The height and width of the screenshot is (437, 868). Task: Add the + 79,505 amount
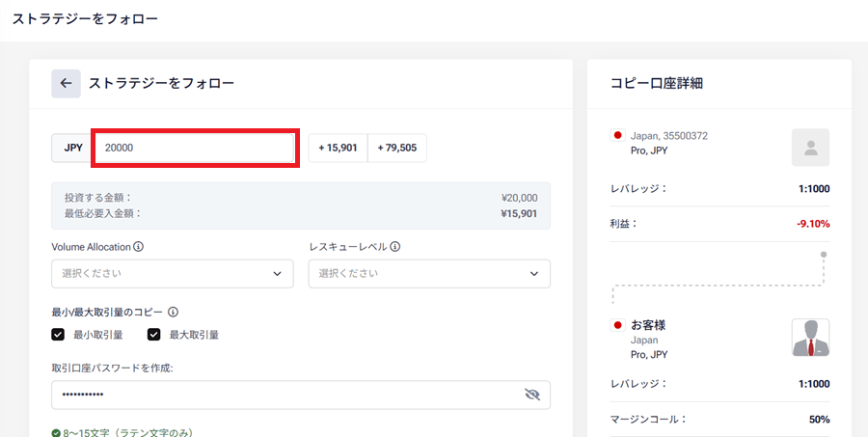pyautogui.click(x=397, y=148)
